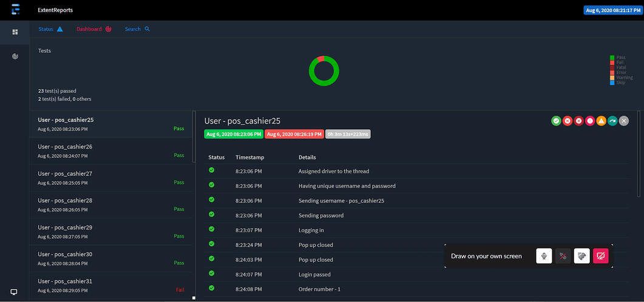This screenshot has height=302, width=644.
Task: Click the monitor icon at the sidebar bottom
Action: click(x=14, y=292)
